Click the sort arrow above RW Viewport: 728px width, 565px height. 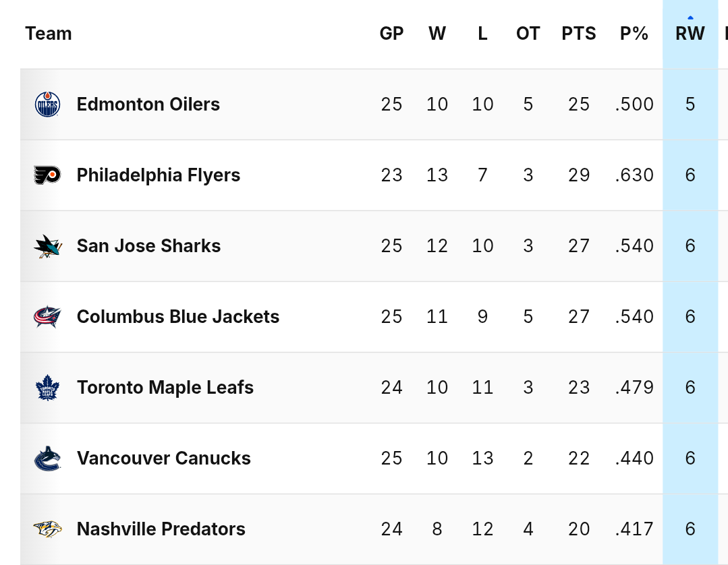pyautogui.click(x=690, y=18)
